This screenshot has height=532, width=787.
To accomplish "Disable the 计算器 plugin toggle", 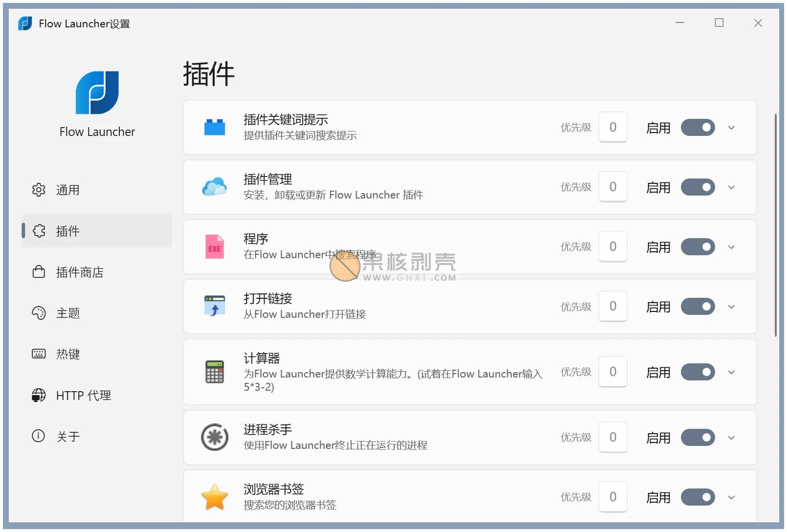I will [x=698, y=372].
